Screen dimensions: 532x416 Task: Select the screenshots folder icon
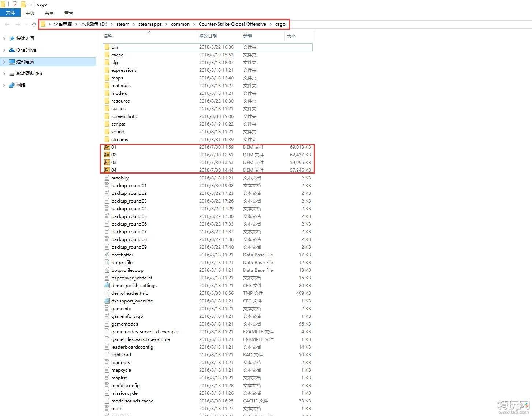pos(107,116)
